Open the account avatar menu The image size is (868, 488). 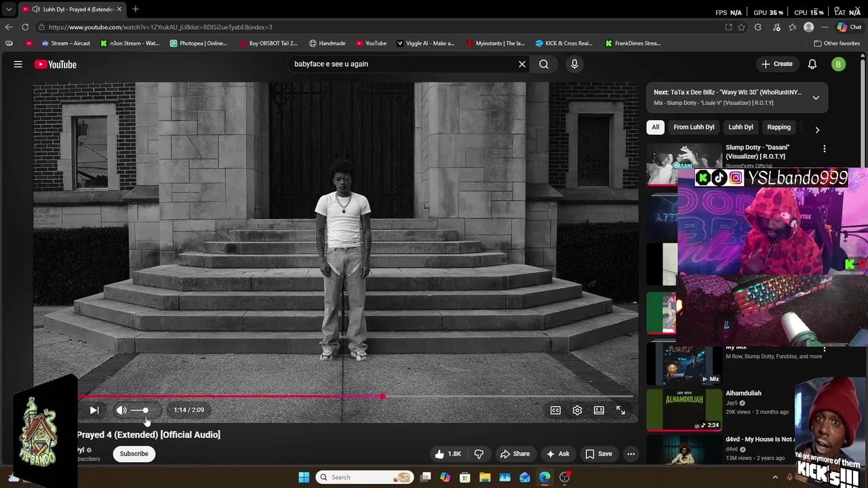coord(839,64)
